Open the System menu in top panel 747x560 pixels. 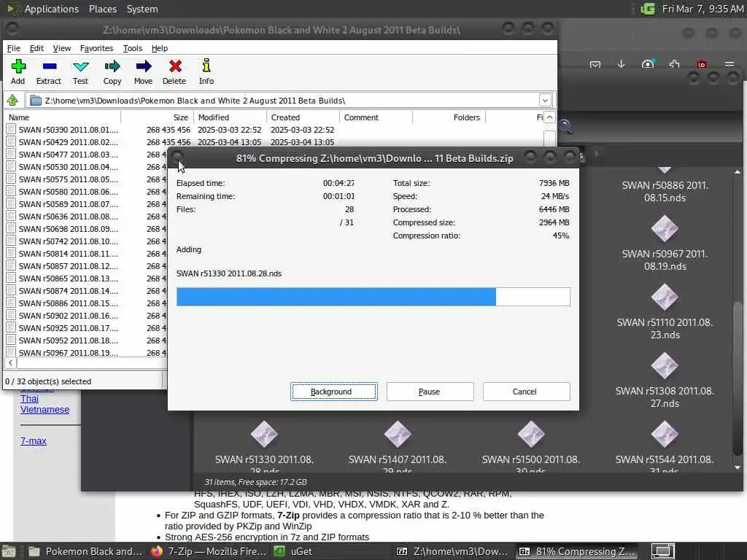(x=142, y=9)
